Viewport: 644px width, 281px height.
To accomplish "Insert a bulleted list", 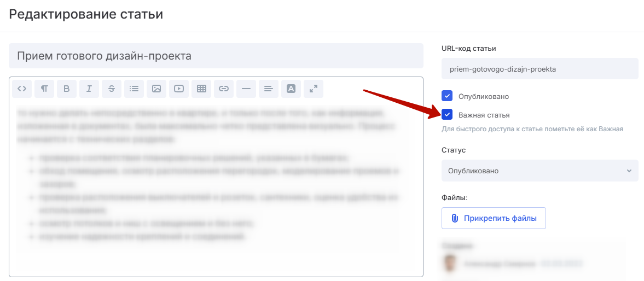I will pos(134,89).
